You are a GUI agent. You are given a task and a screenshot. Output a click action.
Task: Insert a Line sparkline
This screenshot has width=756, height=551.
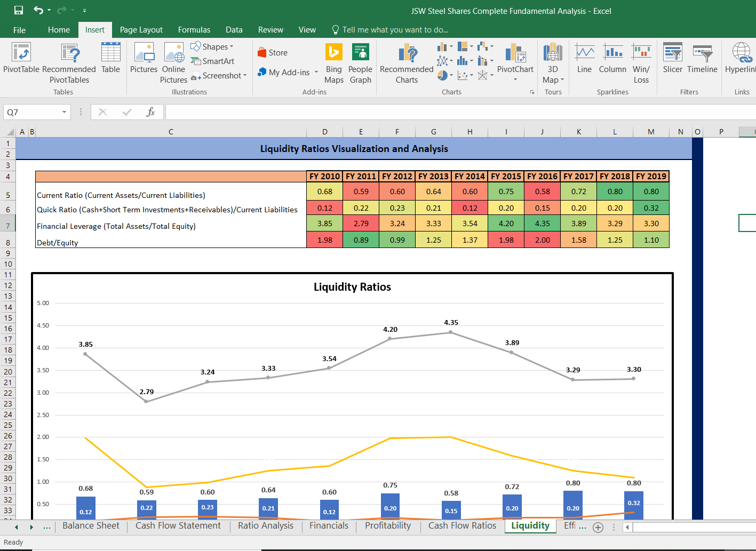coord(585,58)
